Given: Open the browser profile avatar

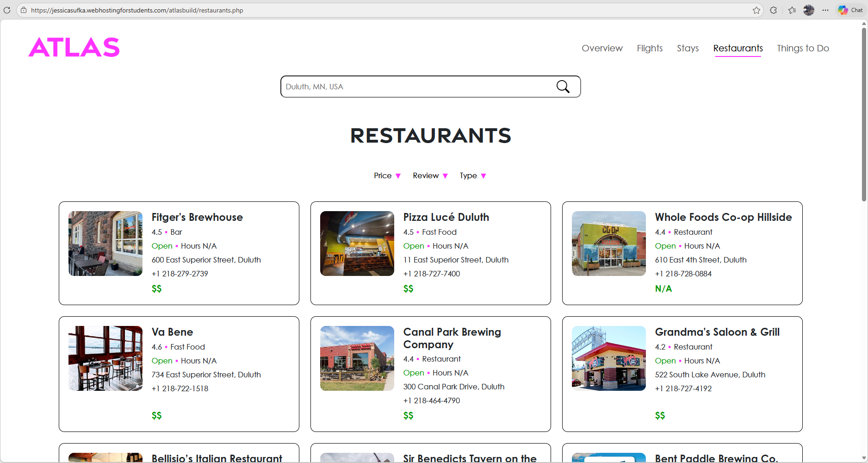Looking at the screenshot, I should [809, 10].
